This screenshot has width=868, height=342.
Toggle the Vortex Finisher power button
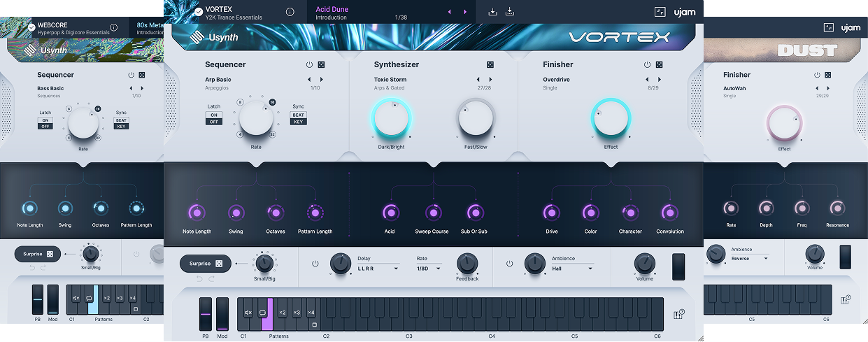pos(647,65)
